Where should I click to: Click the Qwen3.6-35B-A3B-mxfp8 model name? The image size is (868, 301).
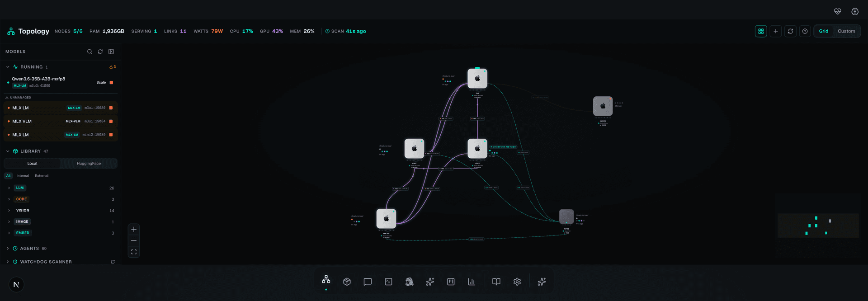(x=38, y=79)
